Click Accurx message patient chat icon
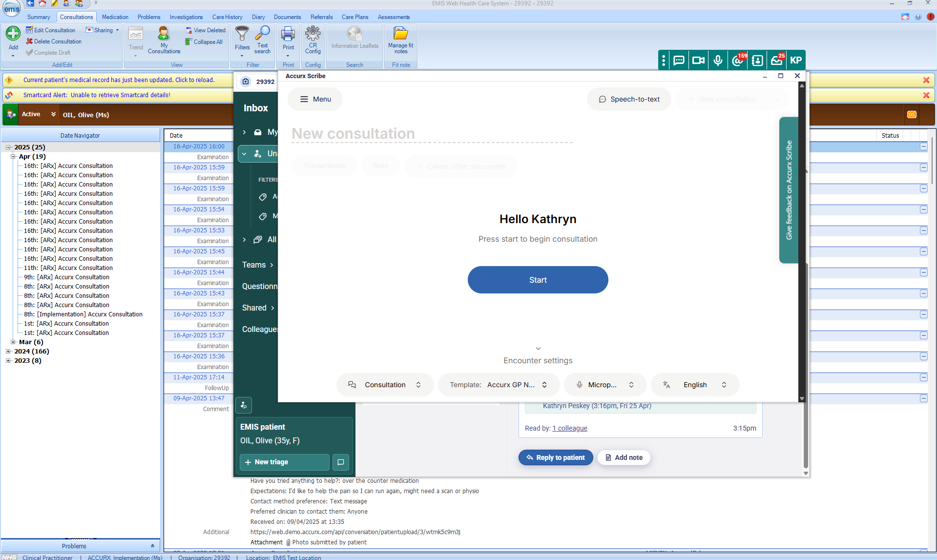The width and height of the screenshot is (937, 560). pos(679,61)
